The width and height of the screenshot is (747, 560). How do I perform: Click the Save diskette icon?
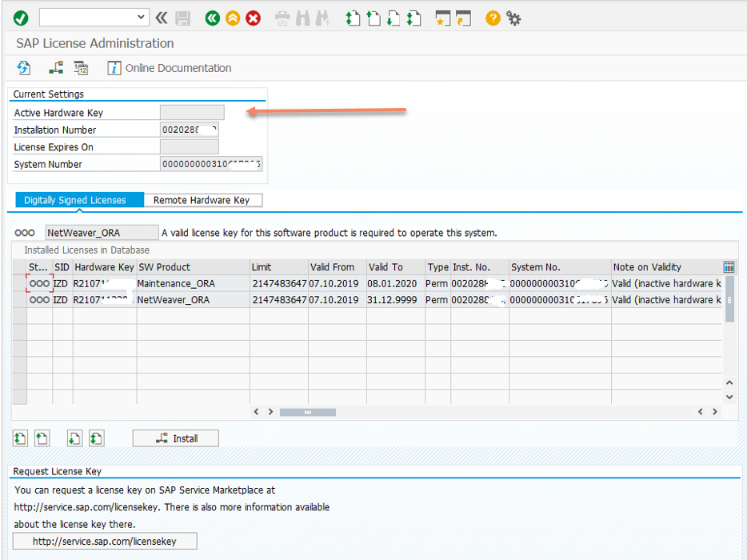coord(182,18)
